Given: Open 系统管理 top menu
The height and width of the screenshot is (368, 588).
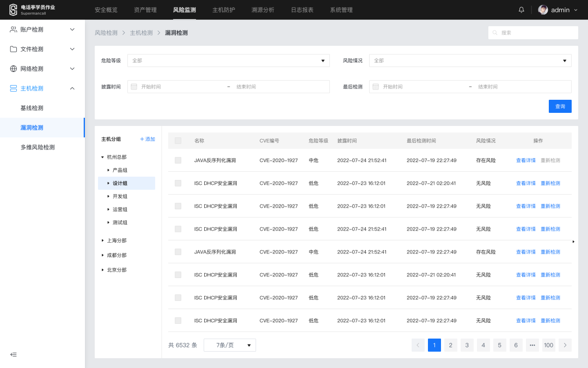Looking at the screenshot, I should [x=341, y=10].
